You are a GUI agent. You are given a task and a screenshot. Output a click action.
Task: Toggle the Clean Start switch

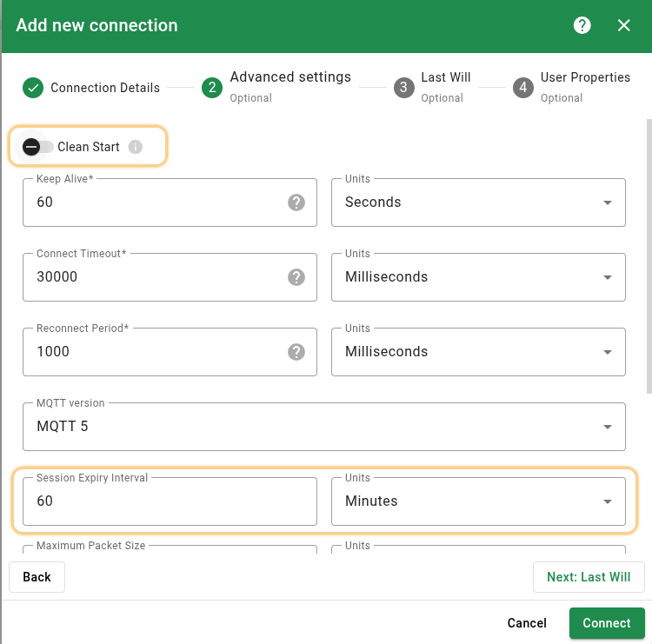point(38,147)
